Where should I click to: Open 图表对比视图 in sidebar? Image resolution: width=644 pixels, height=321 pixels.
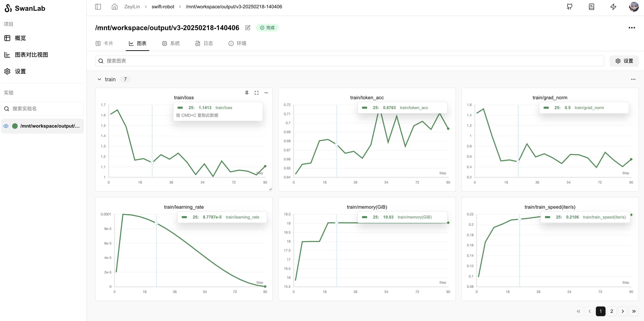tap(31, 55)
